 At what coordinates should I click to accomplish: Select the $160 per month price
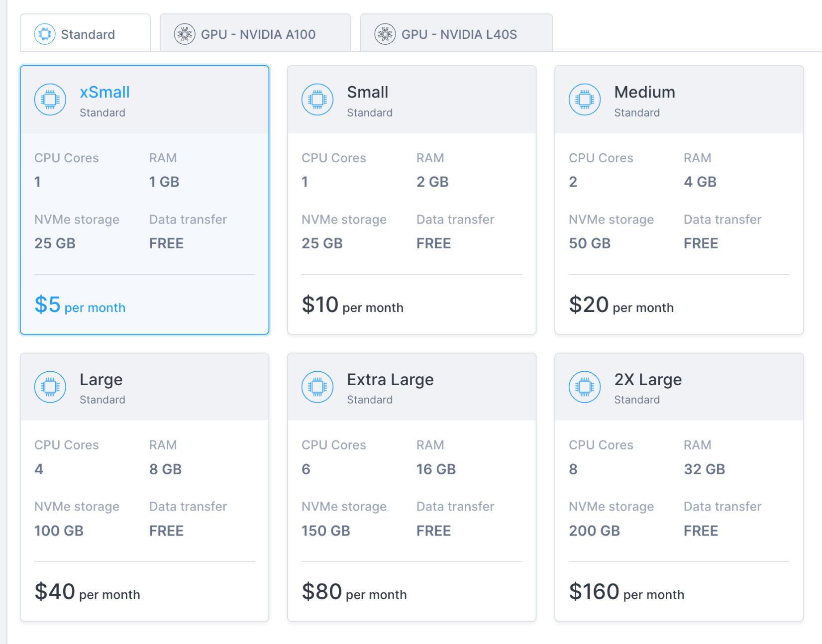pyautogui.click(x=626, y=592)
